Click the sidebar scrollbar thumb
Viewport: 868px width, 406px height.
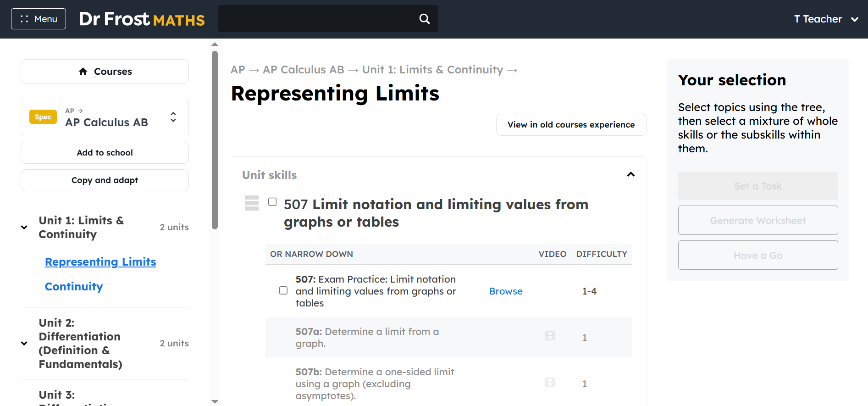click(x=215, y=140)
